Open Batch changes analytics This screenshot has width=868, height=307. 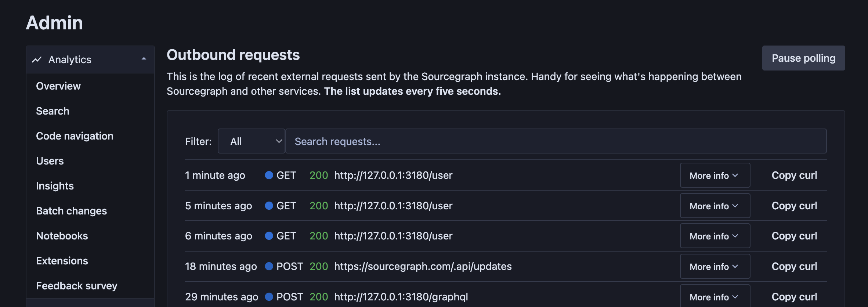71,211
